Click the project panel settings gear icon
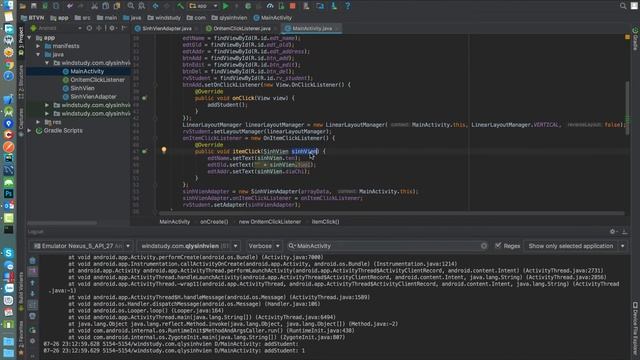The width and height of the screenshot is (640, 360). [112, 28]
